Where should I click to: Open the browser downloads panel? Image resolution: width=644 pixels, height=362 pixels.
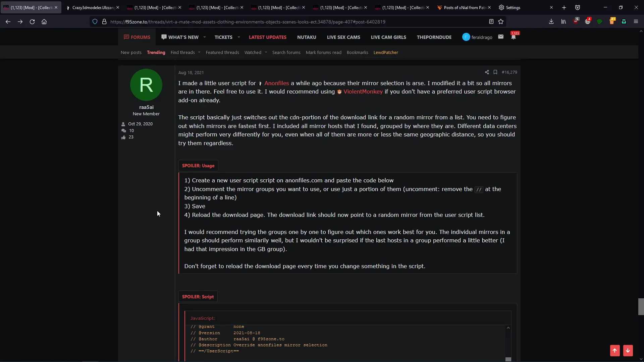551,22
